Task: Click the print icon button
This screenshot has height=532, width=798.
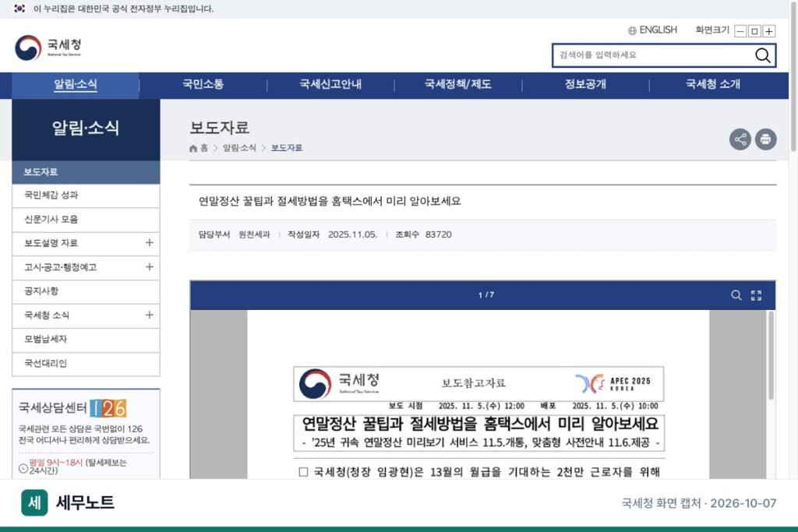Action: pyautogui.click(x=765, y=139)
